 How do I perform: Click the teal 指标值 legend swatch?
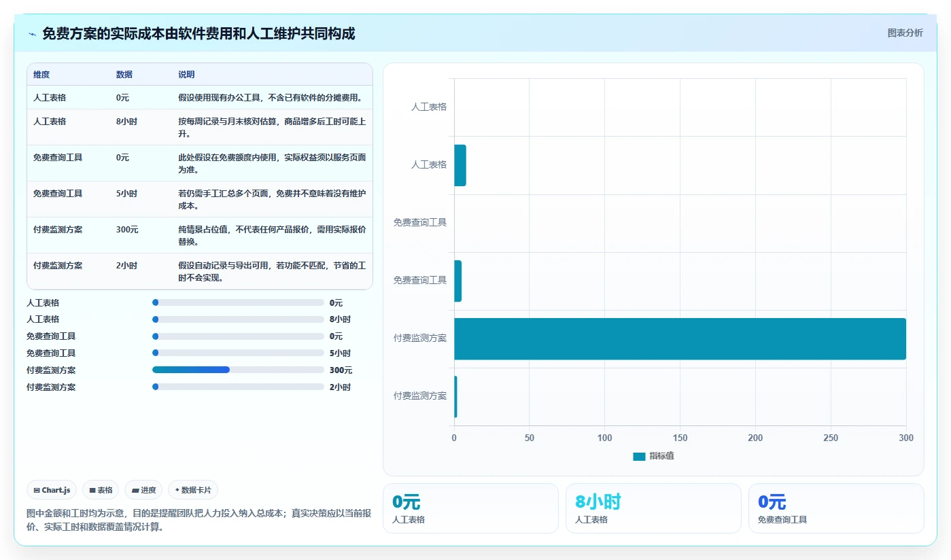(639, 457)
